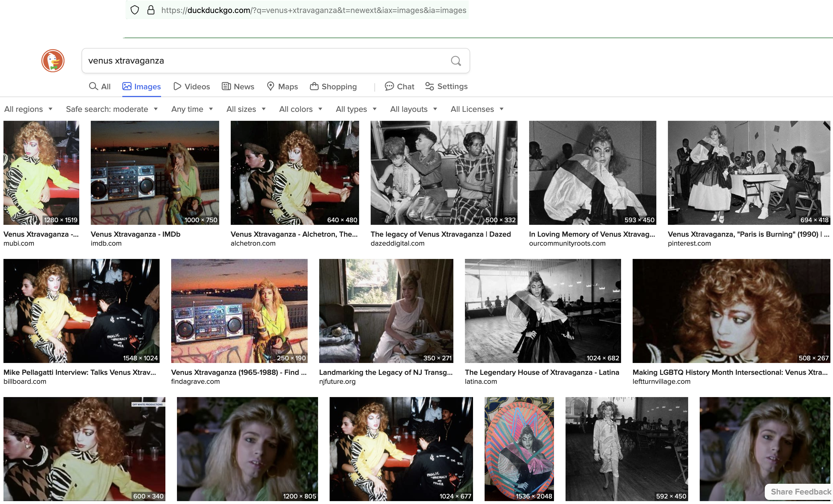The width and height of the screenshot is (833, 504).
Task: Click the magnifying glass search icon
Action: tap(456, 61)
